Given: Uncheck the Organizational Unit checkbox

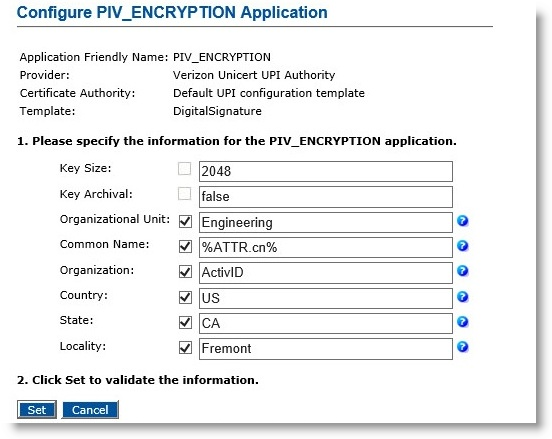Looking at the screenshot, I should click(185, 221).
